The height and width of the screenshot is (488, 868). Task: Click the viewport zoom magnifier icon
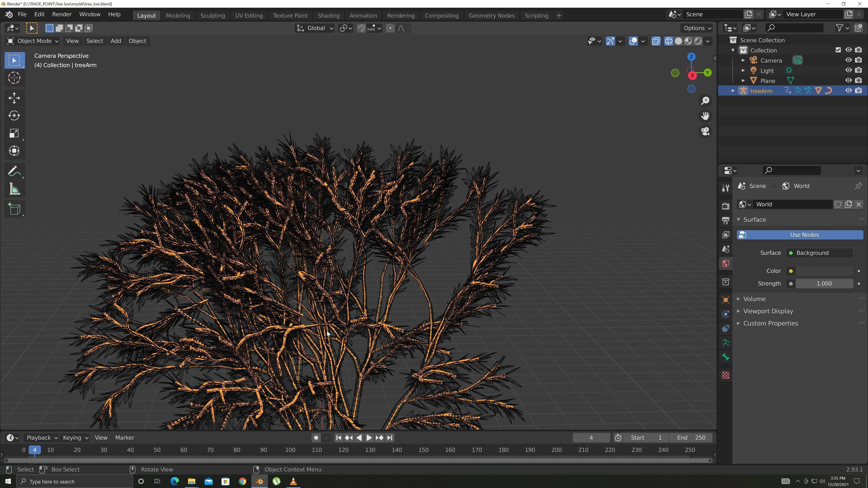[705, 101]
